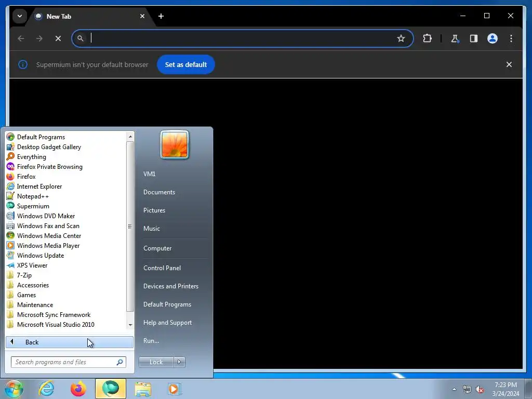Open Help and Support
Viewport: 532px width, 399px height.
168,323
